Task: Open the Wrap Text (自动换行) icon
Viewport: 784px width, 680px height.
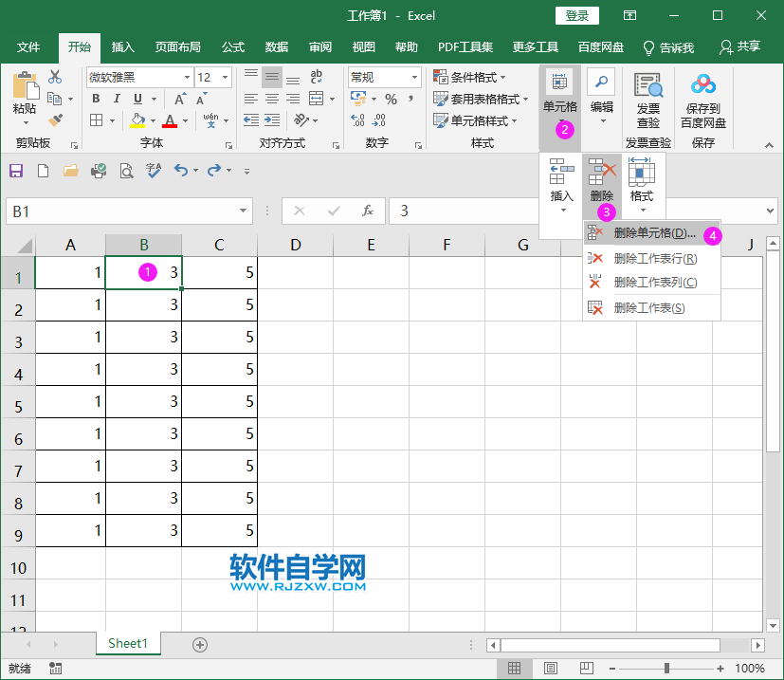Action: (x=316, y=77)
